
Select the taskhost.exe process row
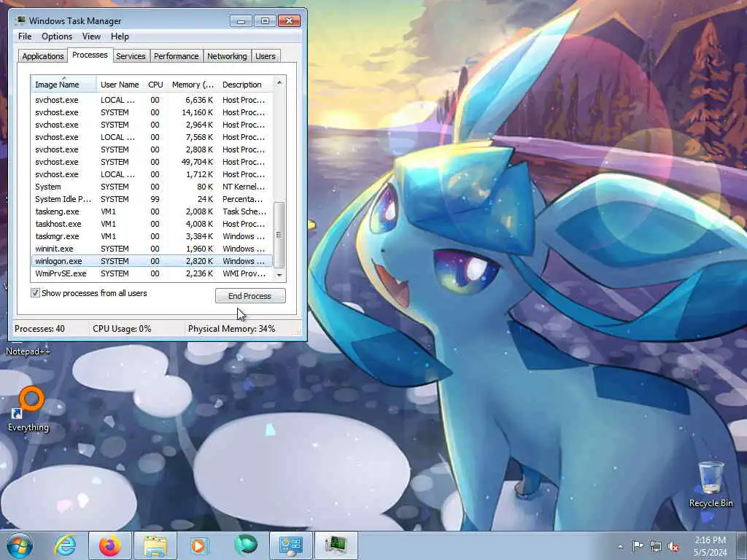pos(152,224)
